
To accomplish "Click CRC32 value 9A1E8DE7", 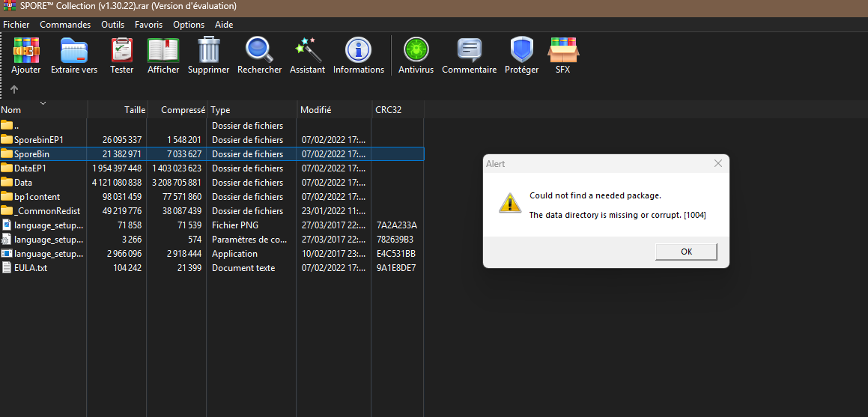I will point(395,268).
